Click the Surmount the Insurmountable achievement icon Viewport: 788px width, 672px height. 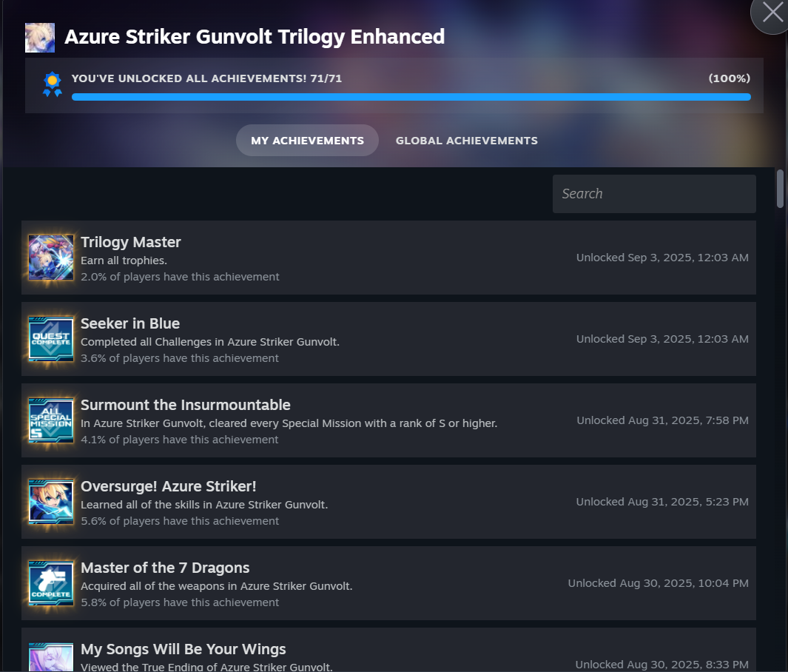tap(51, 420)
